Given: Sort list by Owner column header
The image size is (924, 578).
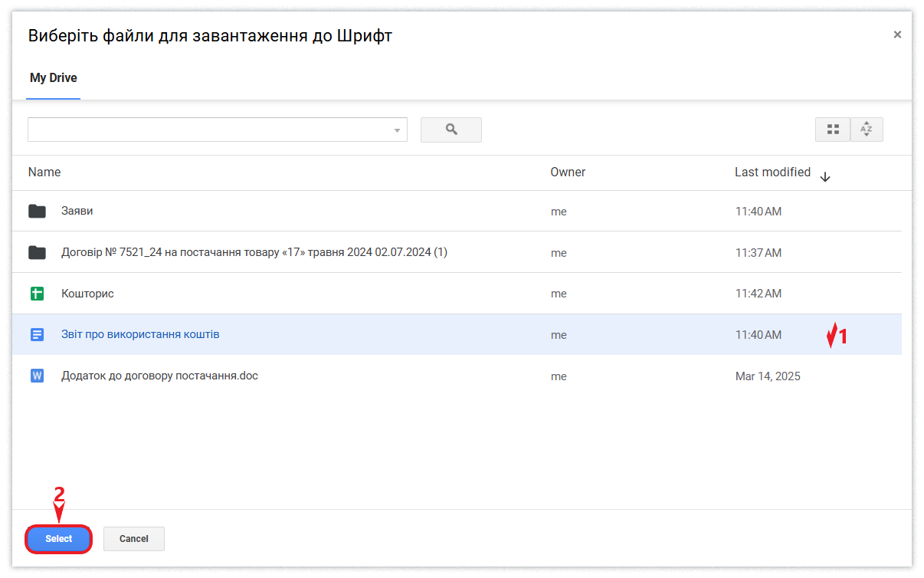Looking at the screenshot, I should 568,172.
